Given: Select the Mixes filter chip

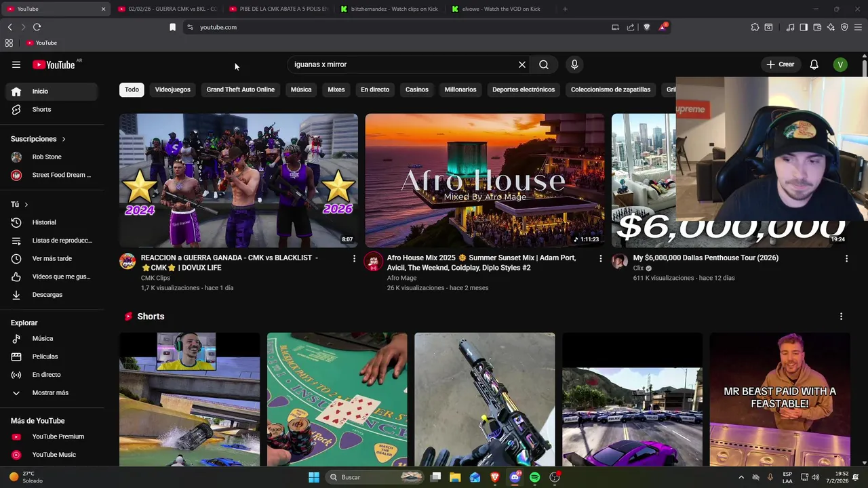Looking at the screenshot, I should (x=336, y=89).
